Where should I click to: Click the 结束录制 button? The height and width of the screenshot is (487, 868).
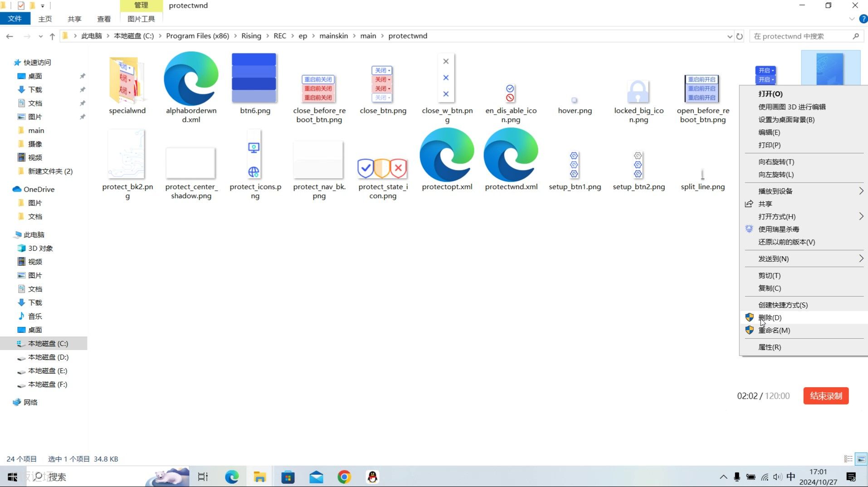point(826,395)
